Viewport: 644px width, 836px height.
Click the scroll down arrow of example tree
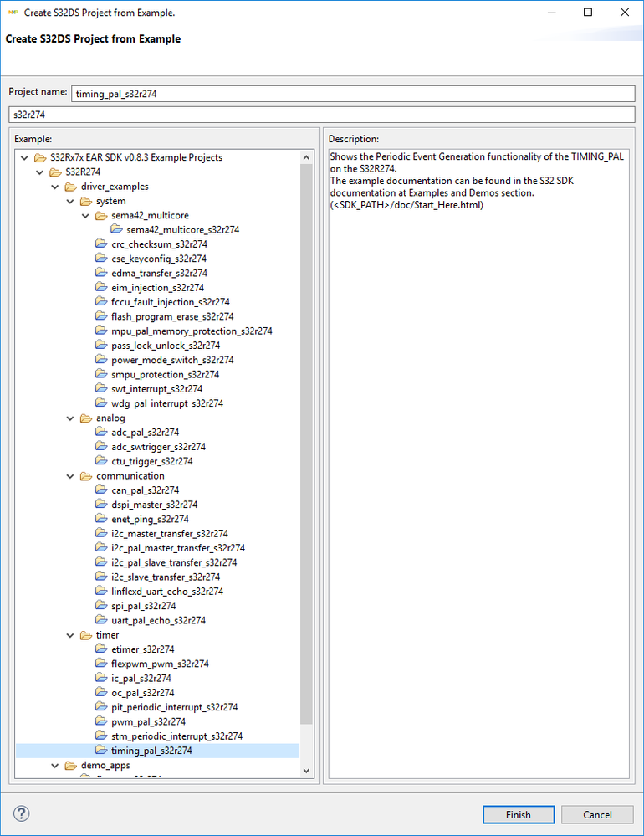coord(306,771)
